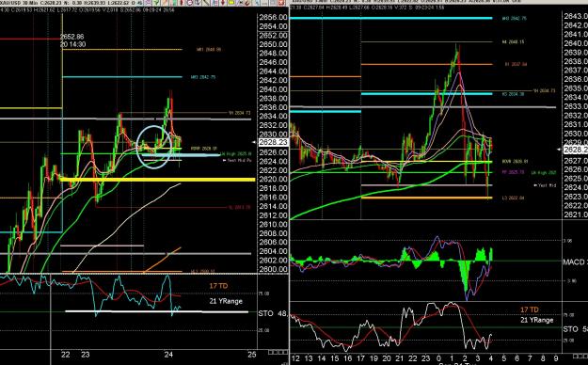Viewport: 588px width, 365px height.
Task: Click the '21 YRange' label in left stochastic panel
Action: 226,301
